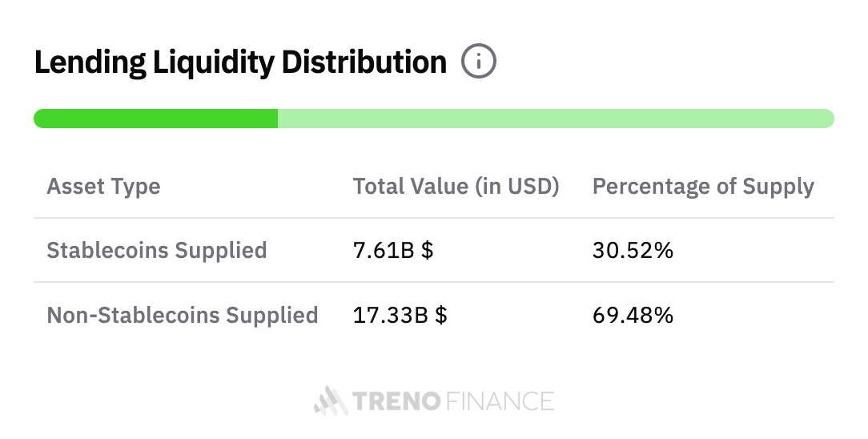Viewport: 868px width, 439px height.
Task: Sort by the Asset Type column header
Action: (103, 187)
